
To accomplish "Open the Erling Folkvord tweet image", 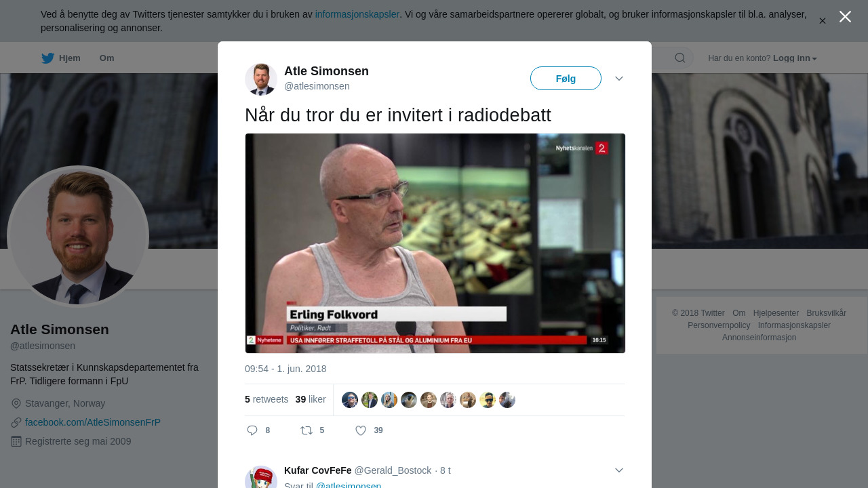I will coord(435,243).
